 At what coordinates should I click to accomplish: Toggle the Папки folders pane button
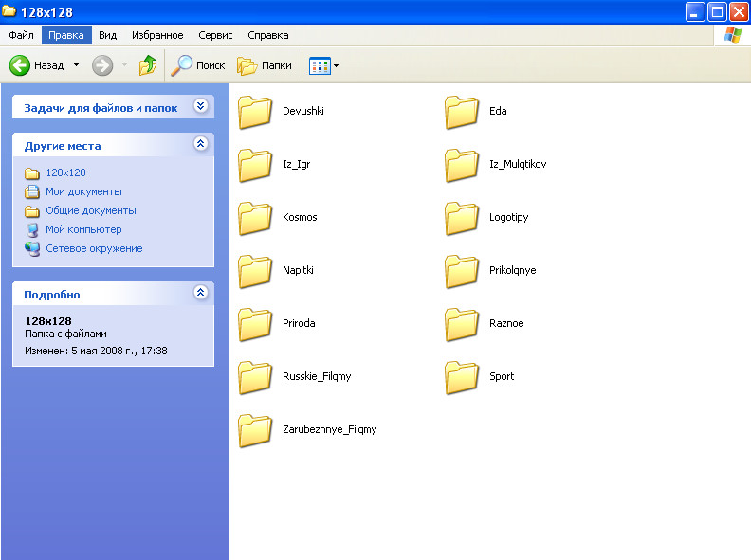pyautogui.click(x=265, y=65)
